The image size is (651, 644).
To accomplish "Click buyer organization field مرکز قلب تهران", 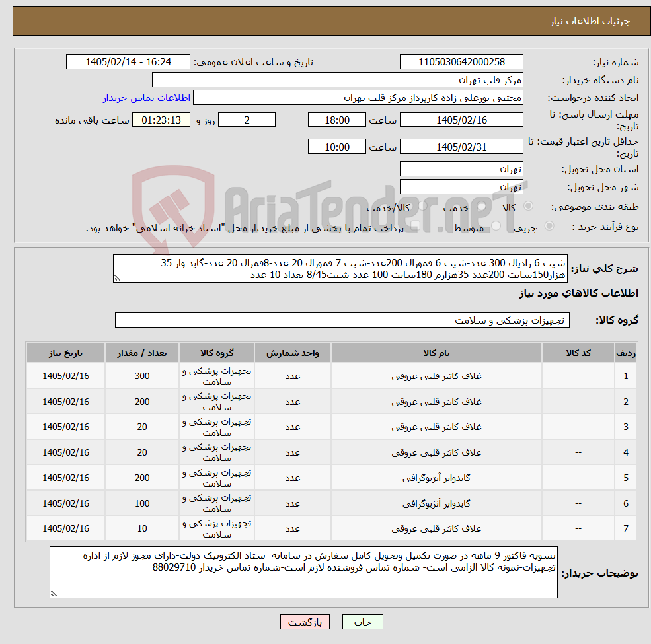I will tap(338, 80).
